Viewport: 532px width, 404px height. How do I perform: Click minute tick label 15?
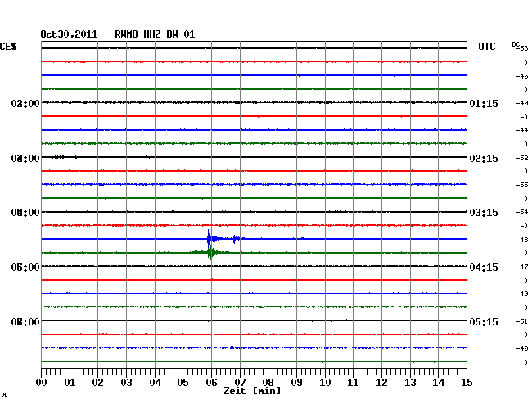pyautogui.click(x=467, y=383)
